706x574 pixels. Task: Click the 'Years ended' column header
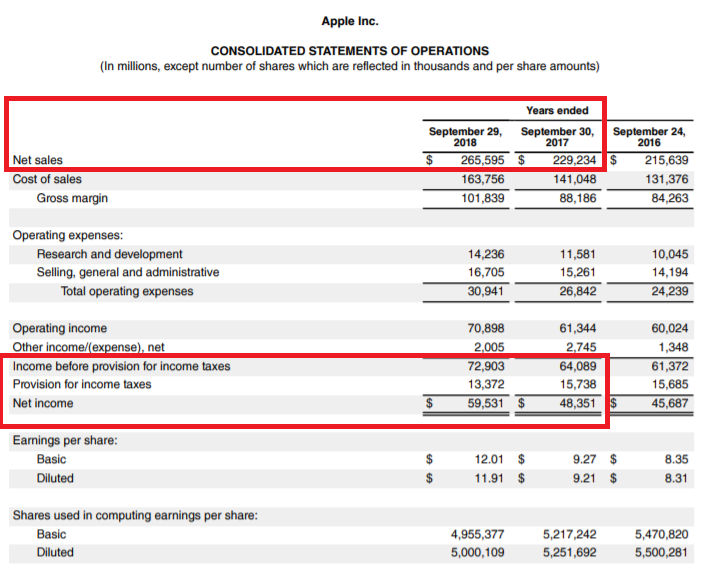point(557,110)
